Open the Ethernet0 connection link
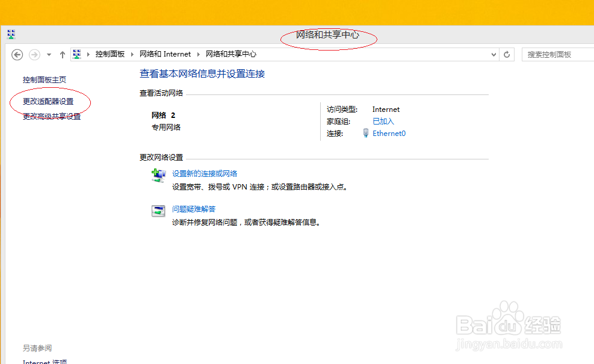This screenshot has height=364, width=594. click(388, 133)
